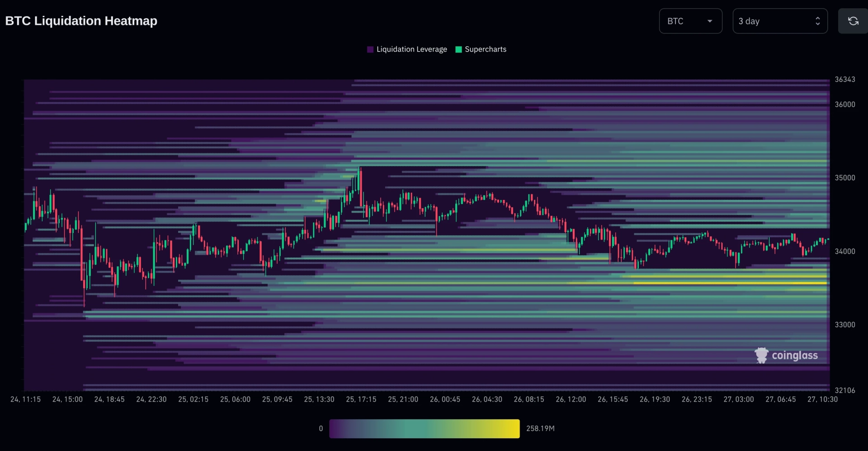Viewport: 868px width, 451px height.
Task: Click the purple Liquidation Leverage legend swatch
Action: [370, 49]
